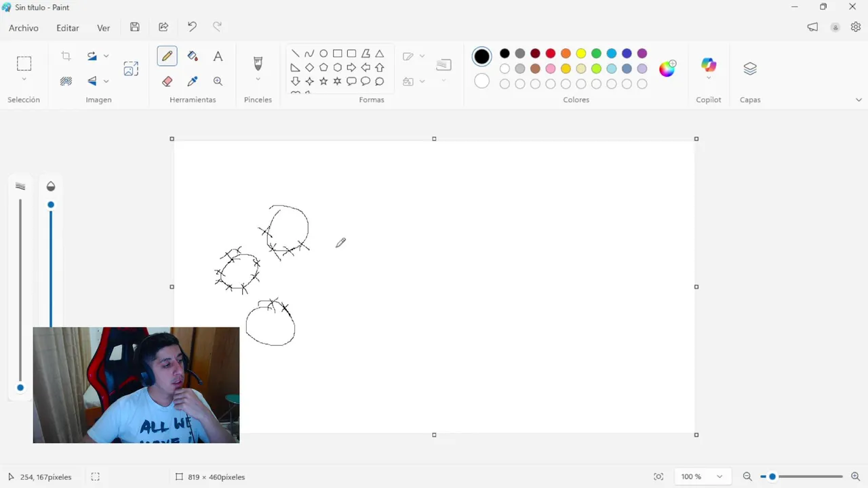The height and width of the screenshot is (488, 868).
Task: Click the Remove background icon
Action: [66, 81]
